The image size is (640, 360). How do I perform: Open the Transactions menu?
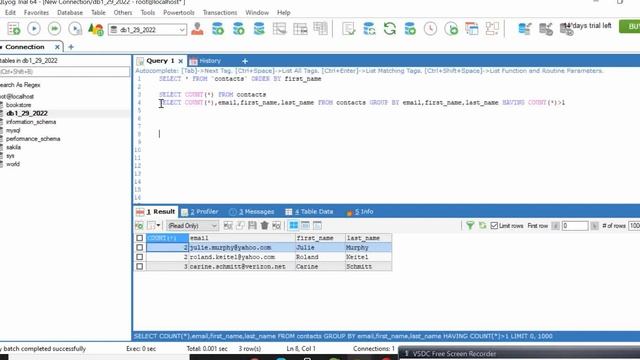(x=220, y=13)
